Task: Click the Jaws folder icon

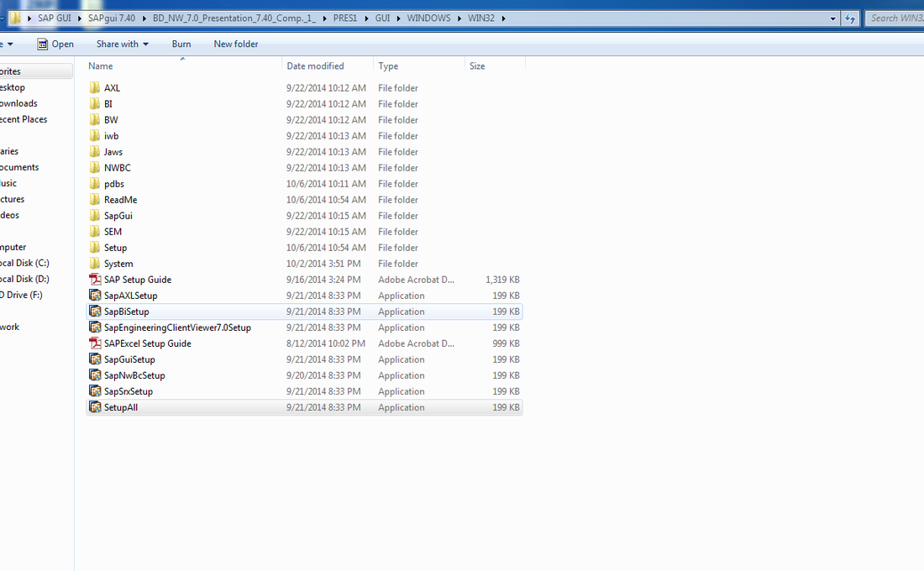Action: tap(95, 151)
